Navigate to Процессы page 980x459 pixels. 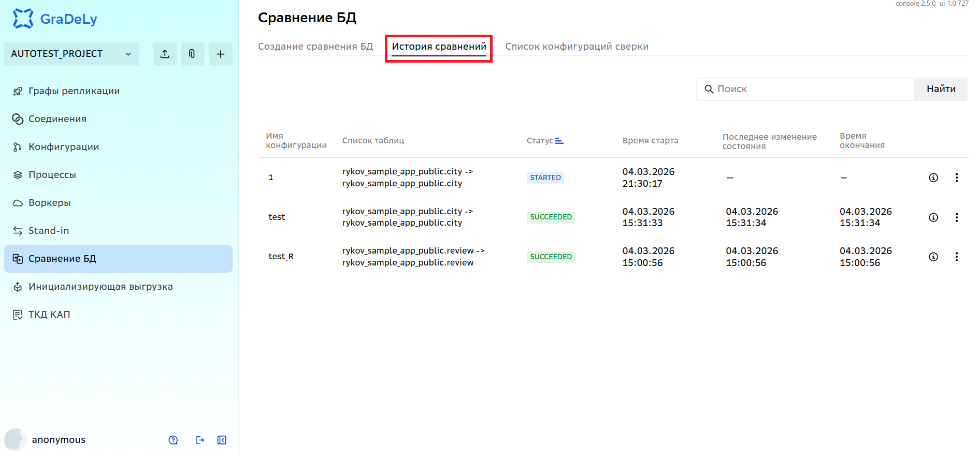click(x=118, y=175)
